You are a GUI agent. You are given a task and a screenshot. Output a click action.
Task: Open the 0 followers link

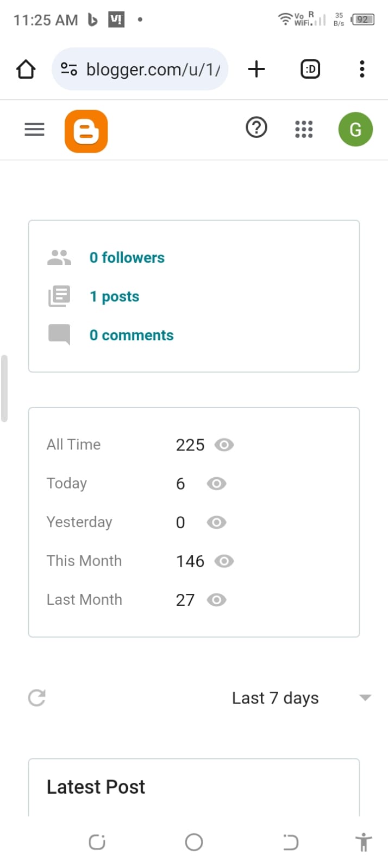pyautogui.click(x=127, y=257)
